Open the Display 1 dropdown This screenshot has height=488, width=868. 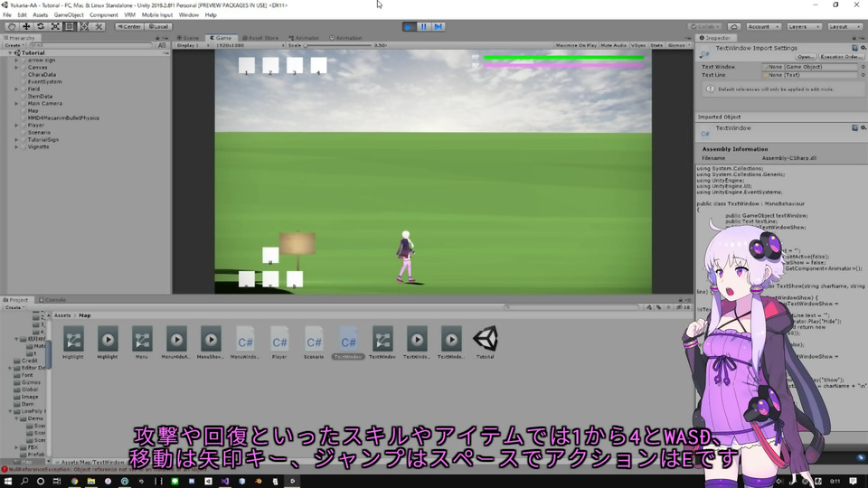[x=192, y=45]
